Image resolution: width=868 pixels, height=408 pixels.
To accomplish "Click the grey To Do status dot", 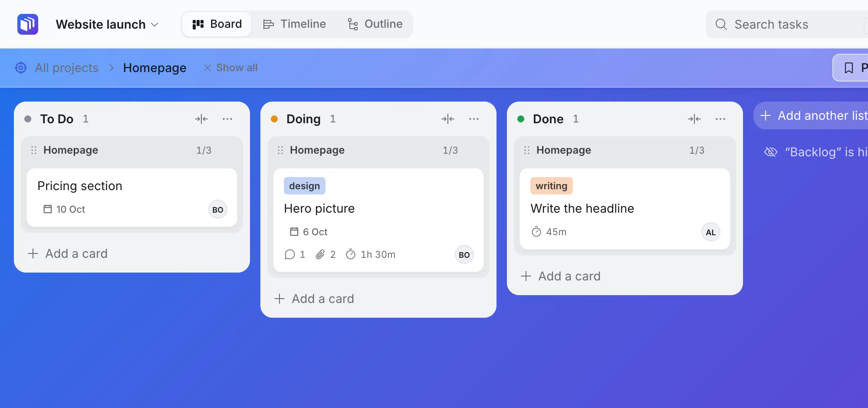I will click(x=28, y=119).
